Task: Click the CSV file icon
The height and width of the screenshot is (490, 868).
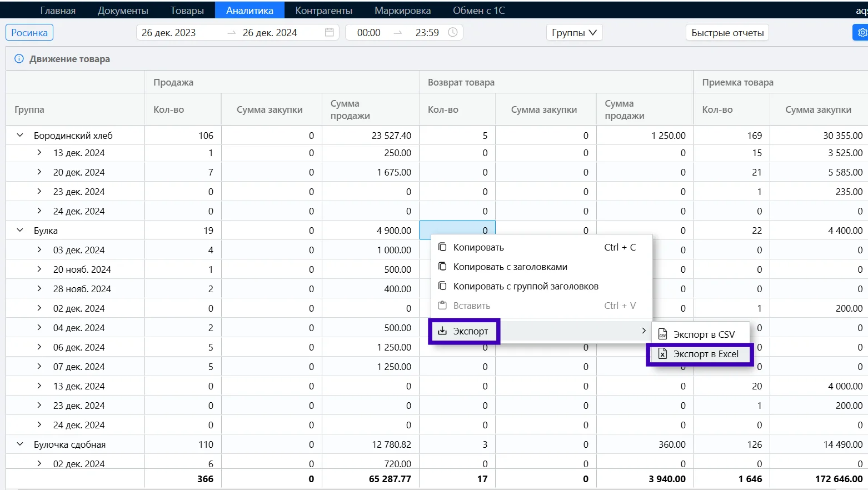Action: (x=662, y=334)
